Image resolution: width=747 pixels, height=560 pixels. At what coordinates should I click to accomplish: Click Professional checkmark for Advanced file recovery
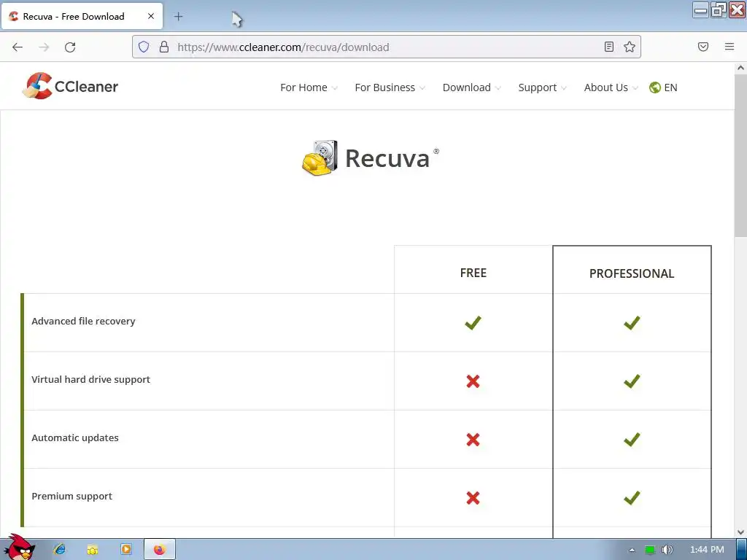632,323
